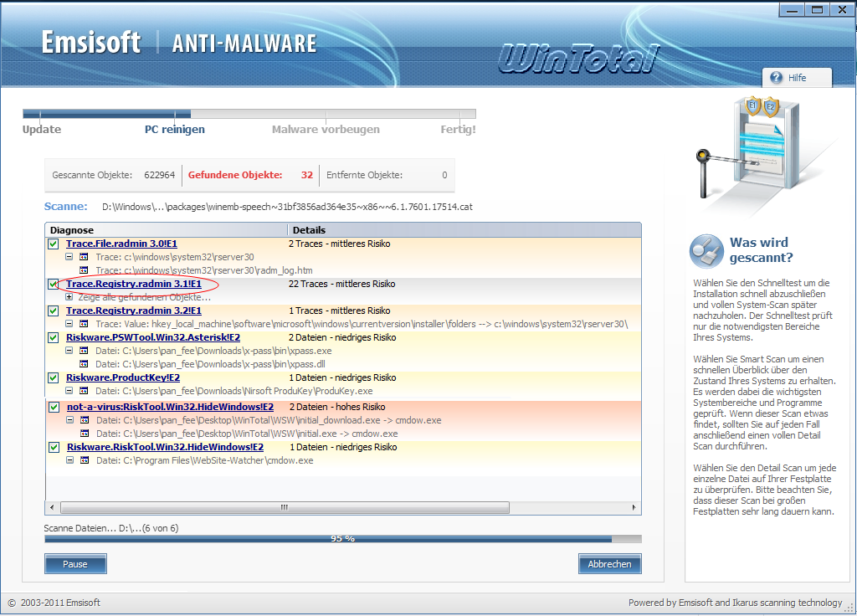Click icon beside hkey_local_machine trace value

coord(84,324)
